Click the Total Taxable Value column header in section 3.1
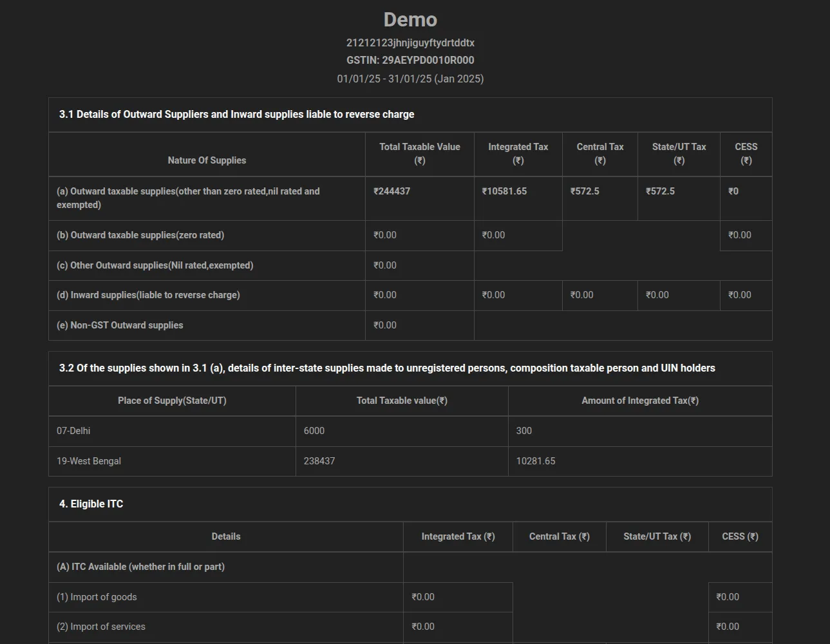The image size is (830, 644). (x=420, y=154)
